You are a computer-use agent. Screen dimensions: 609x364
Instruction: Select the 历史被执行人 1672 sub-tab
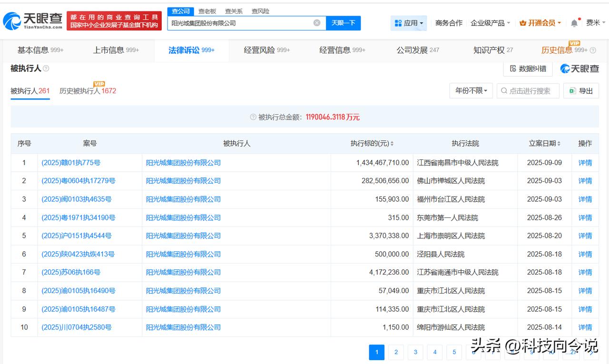pos(88,90)
